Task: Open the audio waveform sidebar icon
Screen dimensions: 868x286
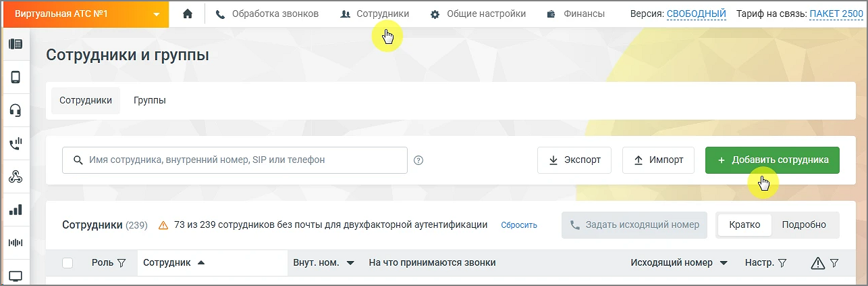Action: (15, 243)
